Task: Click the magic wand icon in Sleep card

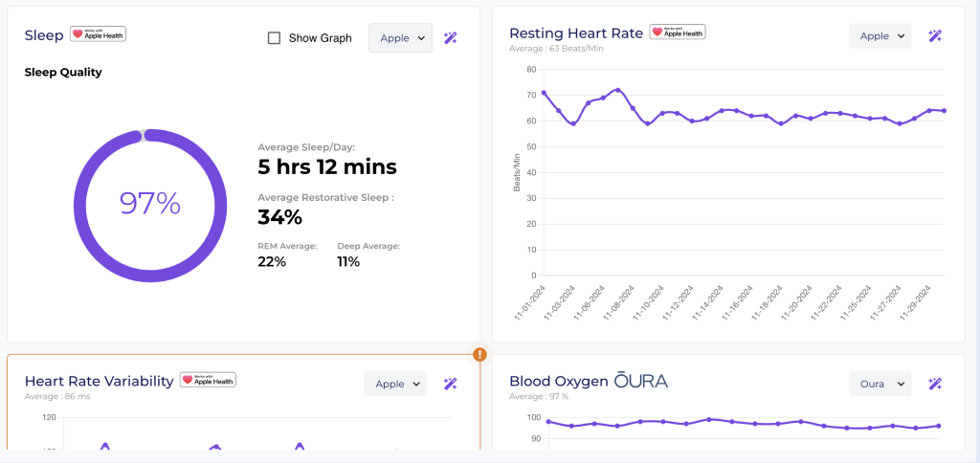Action: (x=451, y=38)
